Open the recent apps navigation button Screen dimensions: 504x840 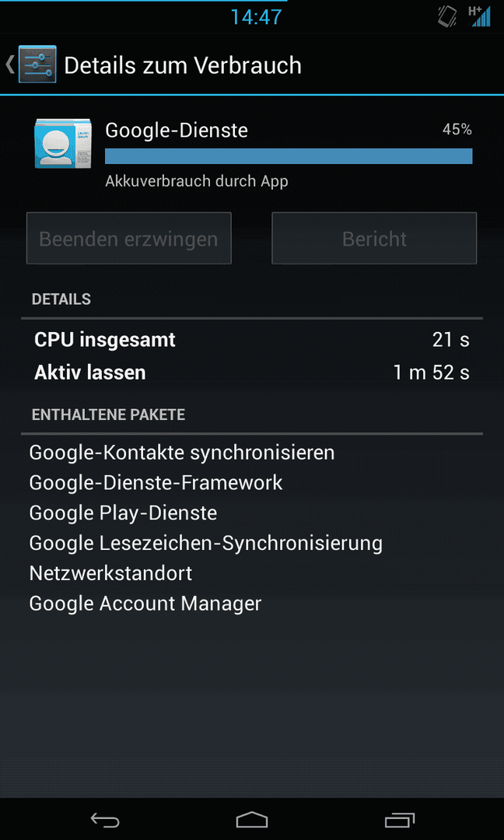(400, 820)
